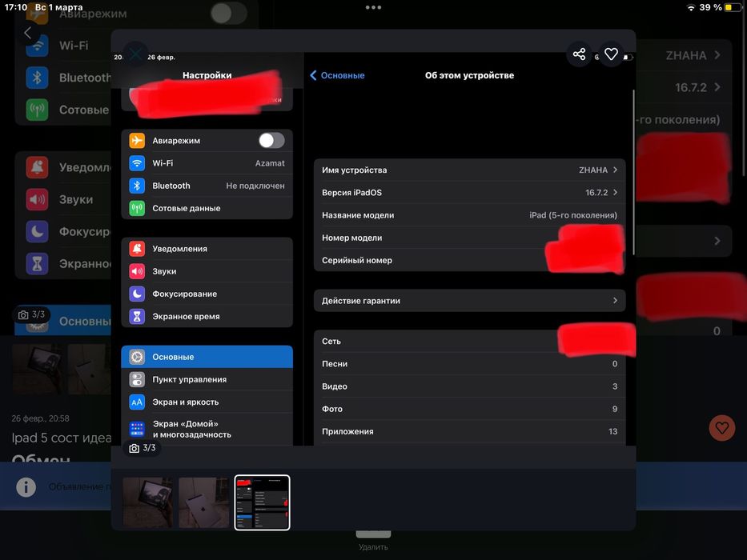The width and height of the screenshot is (747, 560).
Task: Click the Звуки speaker icon
Action: 137,271
